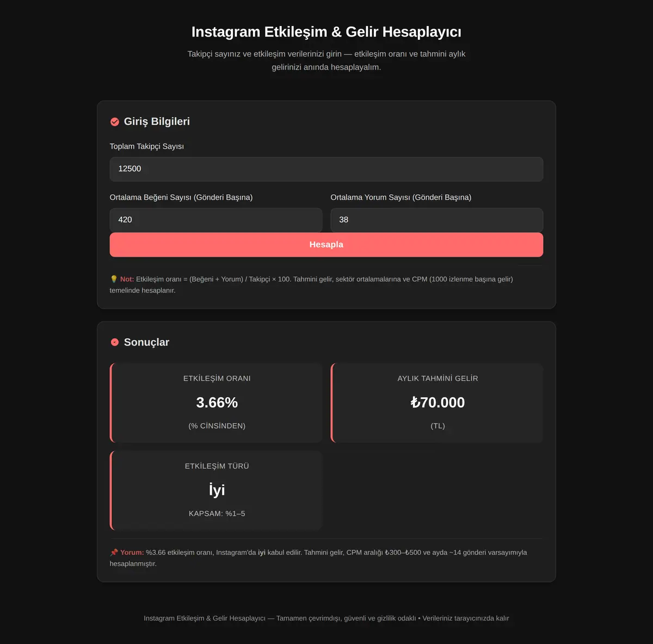Click the İyi engagement type value
The width and height of the screenshot is (653, 644).
coord(217,490)
